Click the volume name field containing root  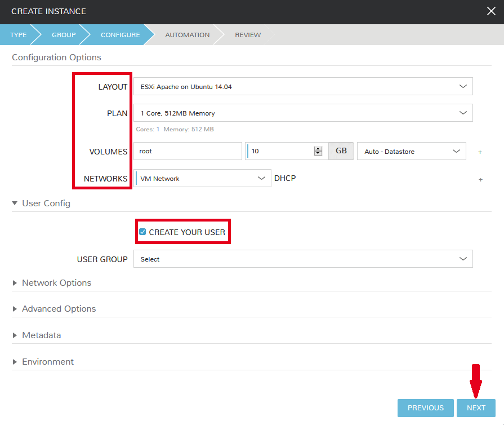188,152
